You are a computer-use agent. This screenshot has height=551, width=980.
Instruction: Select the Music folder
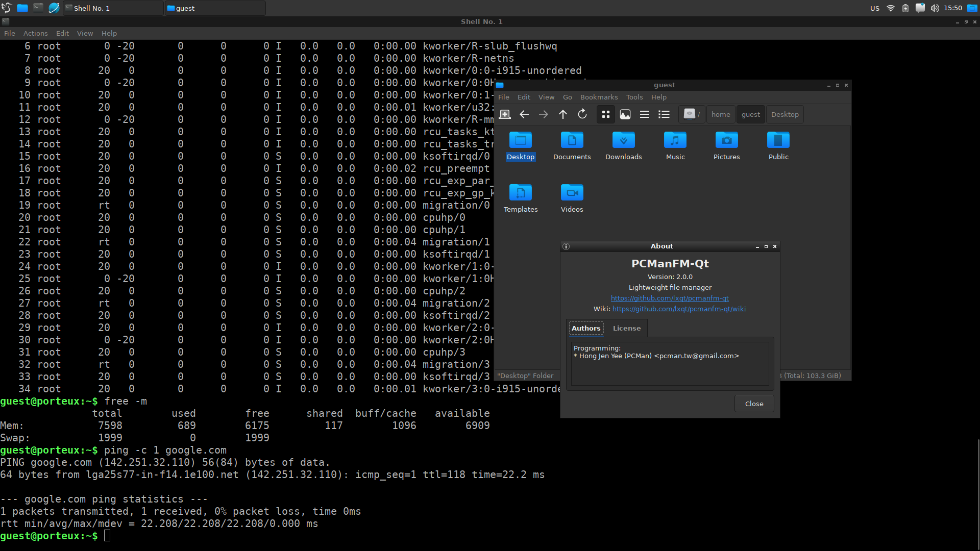(675, 146)
